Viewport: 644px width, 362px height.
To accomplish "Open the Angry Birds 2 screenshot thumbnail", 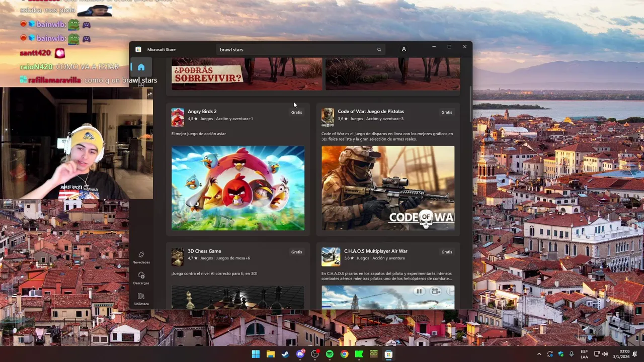I will [238, 188].
